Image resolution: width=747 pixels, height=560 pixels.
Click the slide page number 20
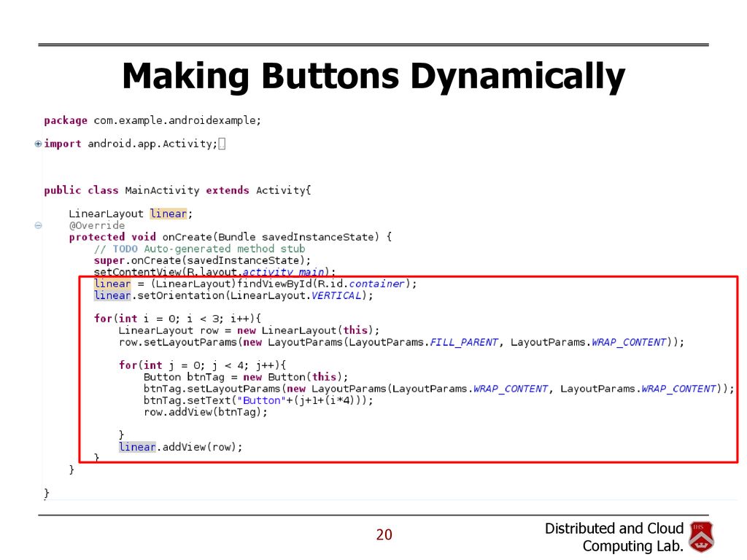[x=384, y=534]
